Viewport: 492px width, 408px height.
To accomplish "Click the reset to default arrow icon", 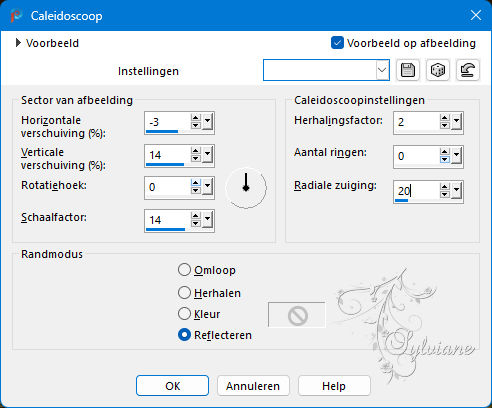I will pos(468,70).
